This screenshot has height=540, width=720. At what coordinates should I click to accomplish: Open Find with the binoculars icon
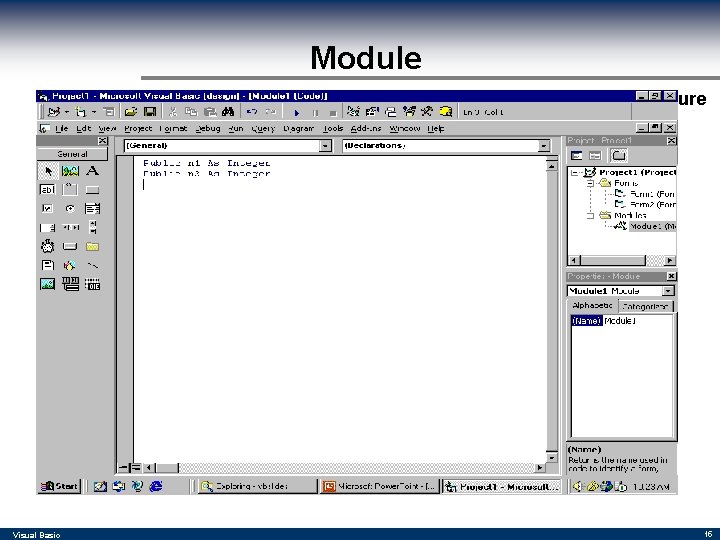pos(228,112)
